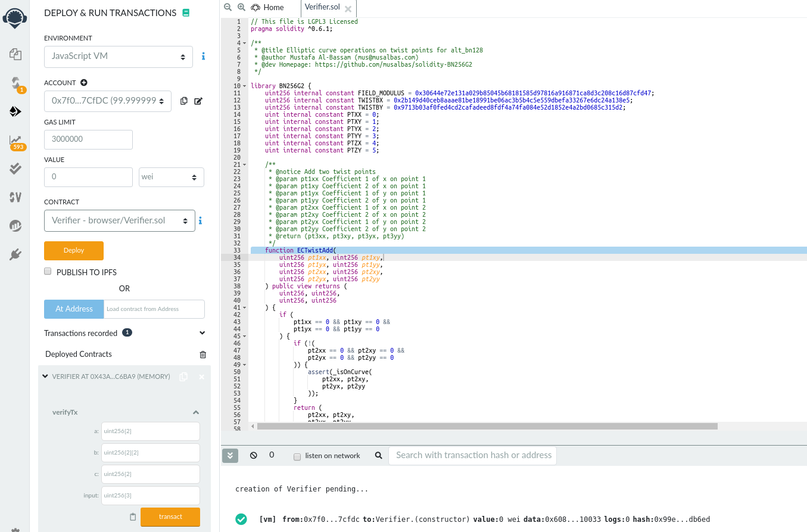This screenshot has width=807, height=532.
Task: Zoom out the editor font
Action: coord(228,7)
